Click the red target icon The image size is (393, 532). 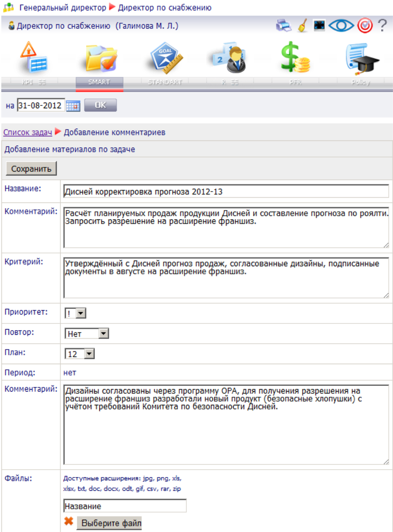click(365, 26)
